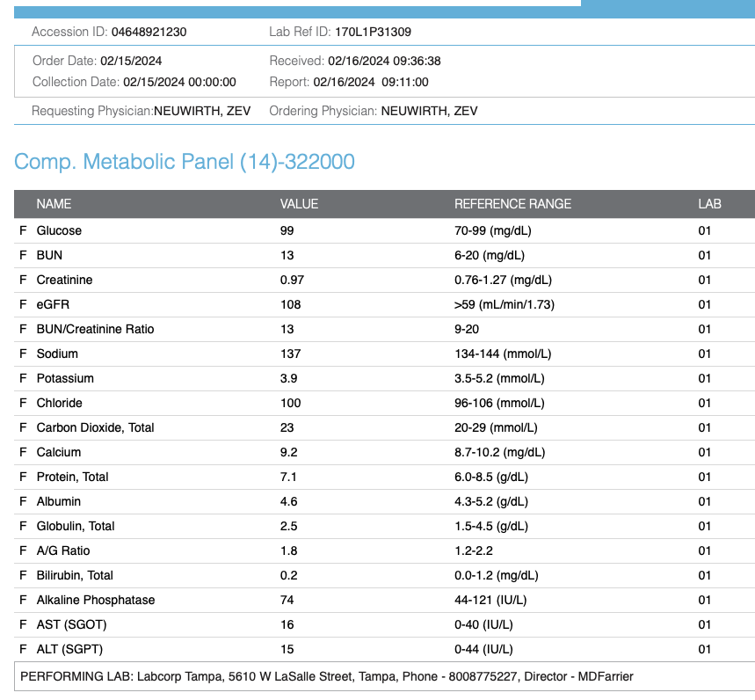Image resolution: width=755 pixels, height=700 pixels.
Task: Select the Lab Ref ID 170L1P31309
Action: click(374, 32)
